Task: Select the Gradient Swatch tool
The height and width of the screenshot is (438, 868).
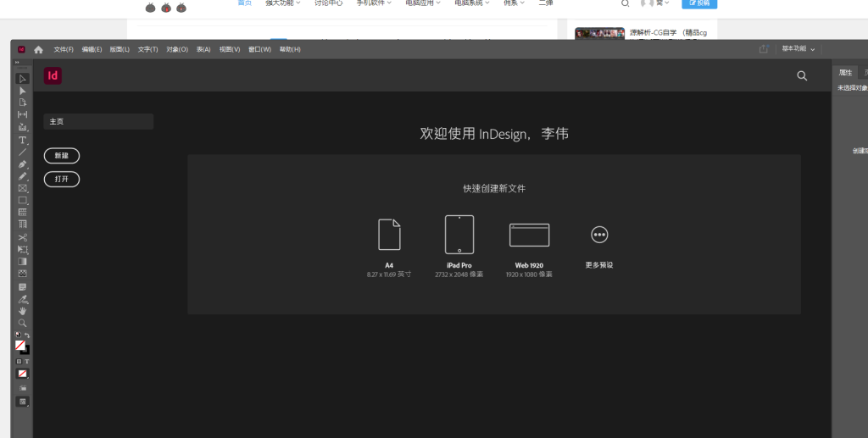Action: point(22,262)
